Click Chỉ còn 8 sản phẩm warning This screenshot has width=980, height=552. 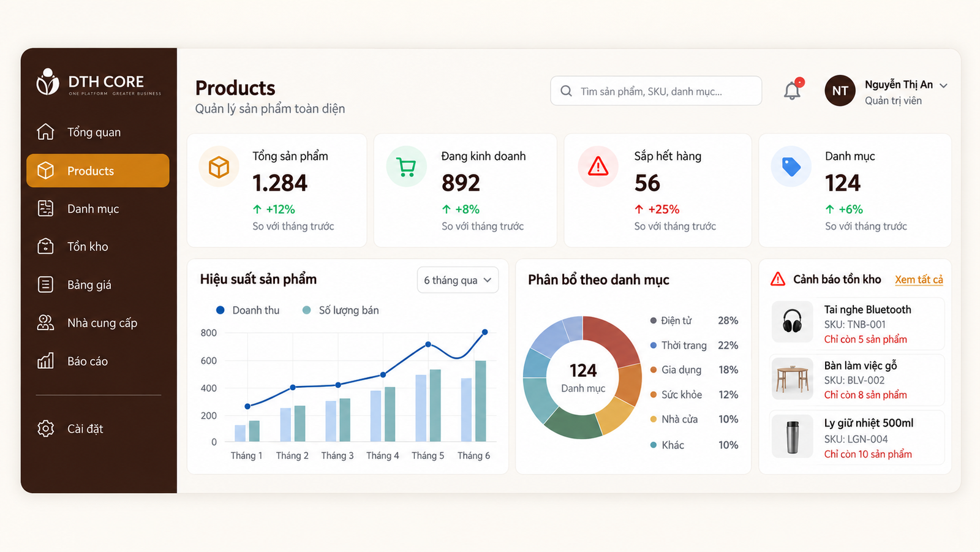pos(865,395)
